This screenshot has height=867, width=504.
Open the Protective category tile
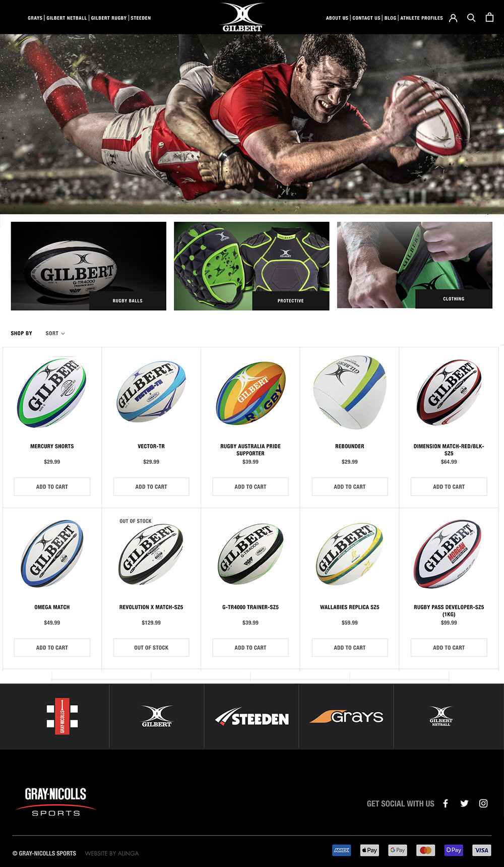(x=251, y=266)
